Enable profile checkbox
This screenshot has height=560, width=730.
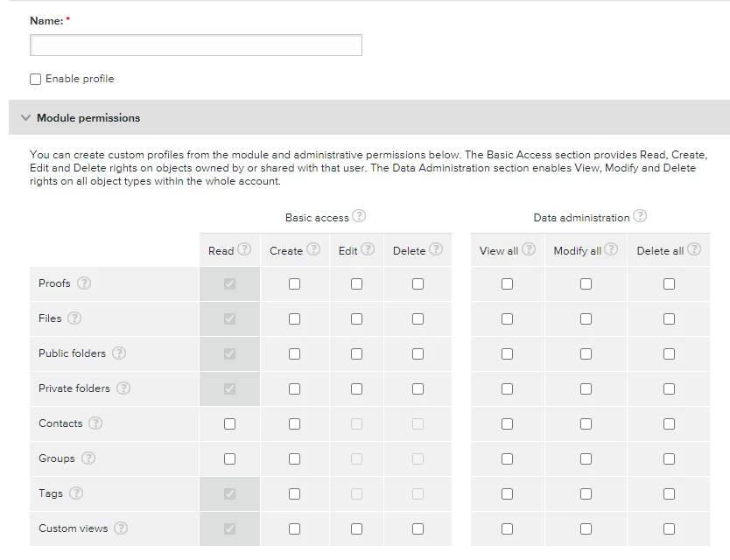[x=36, y=79]
